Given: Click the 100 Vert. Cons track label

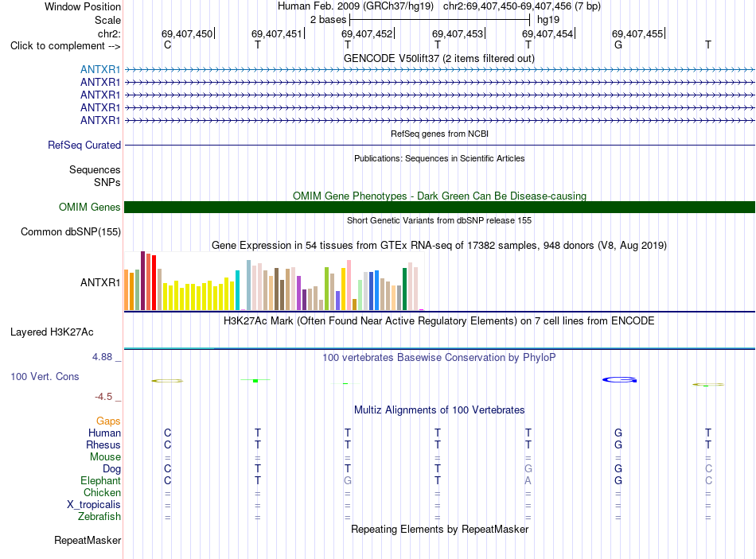Looking at the screenshot, I should (x=45, y=376).
